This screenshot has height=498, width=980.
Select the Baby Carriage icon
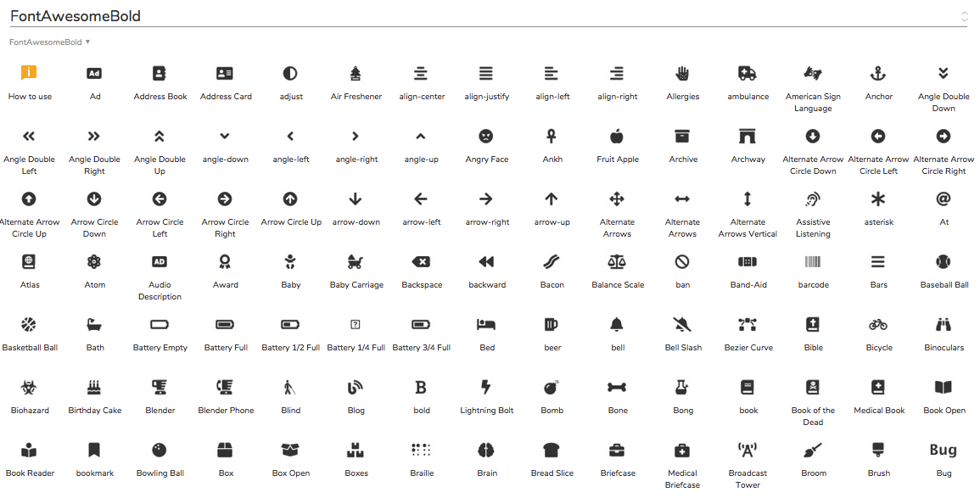coord(356,262)
